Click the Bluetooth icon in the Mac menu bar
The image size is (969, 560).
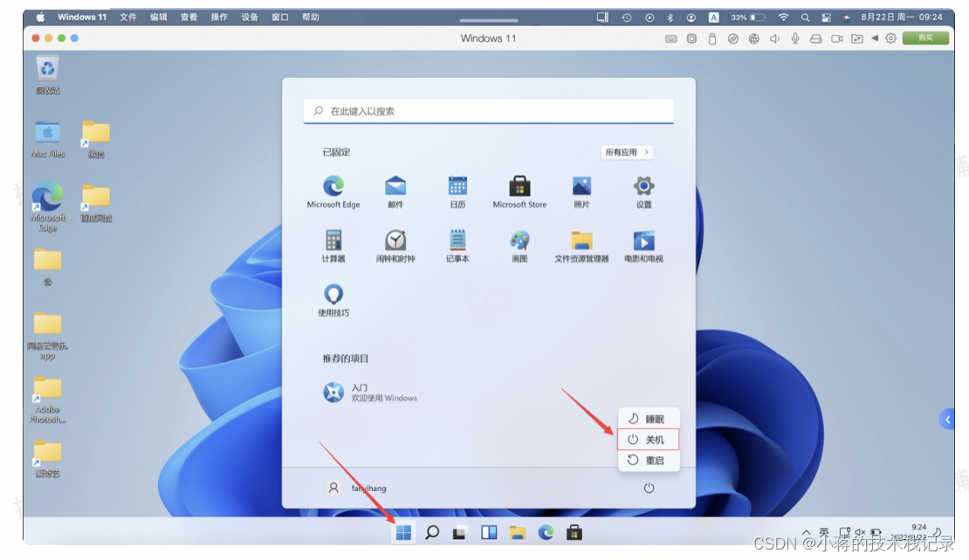[670, 17]
